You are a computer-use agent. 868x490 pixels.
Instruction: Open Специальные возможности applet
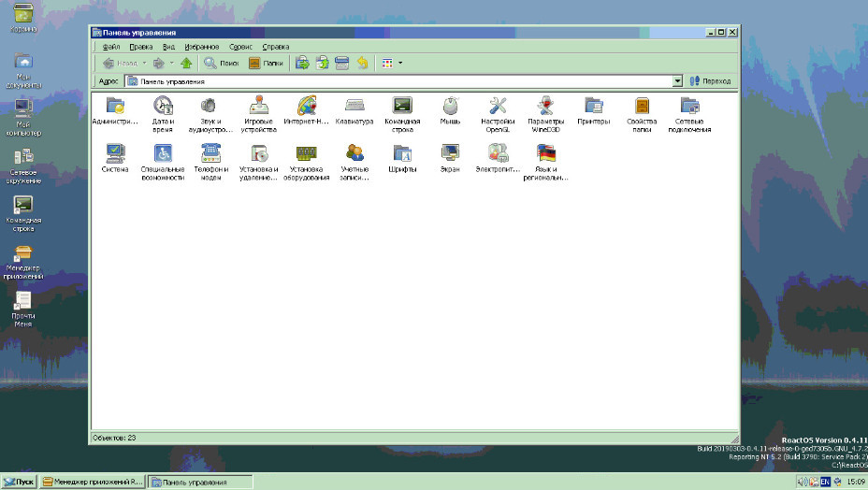tap(163, 162)
